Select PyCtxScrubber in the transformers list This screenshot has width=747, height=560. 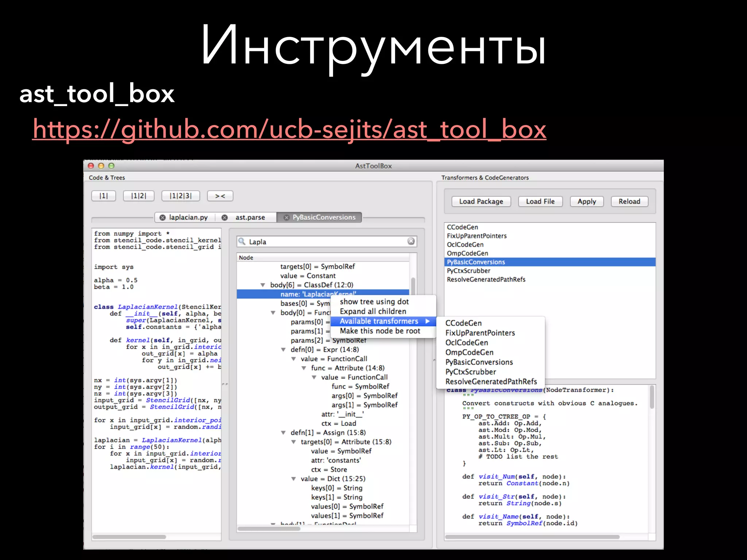(550, 271)
